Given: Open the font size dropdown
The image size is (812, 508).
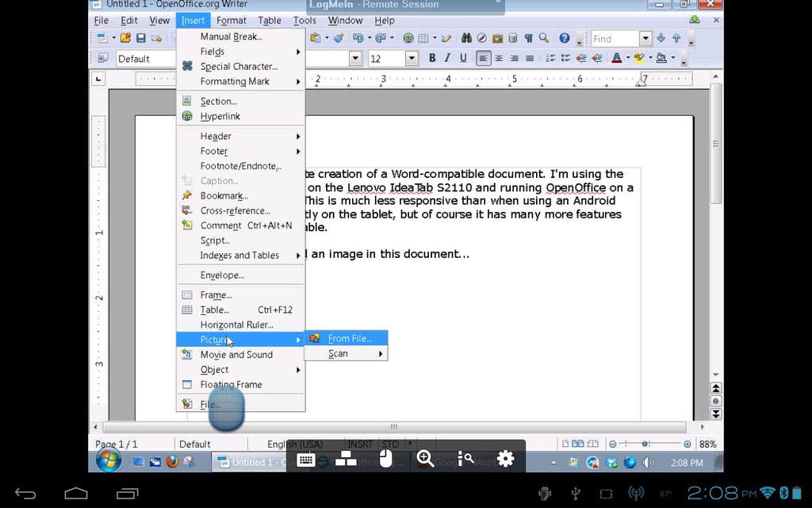Looking at the screenshot, I should coord(412,58).
